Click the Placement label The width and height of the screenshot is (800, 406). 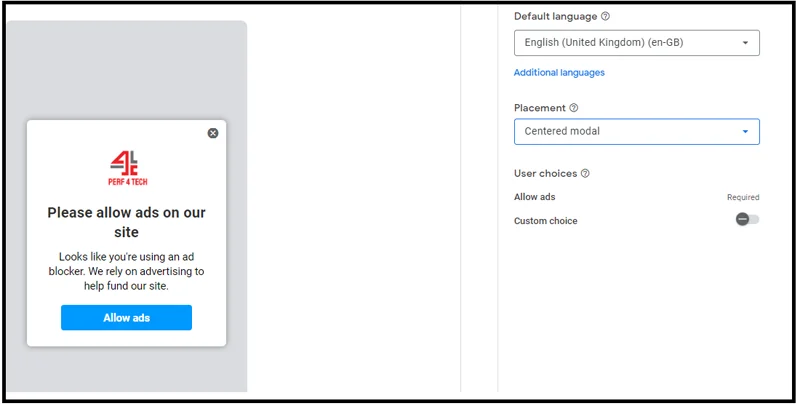pyautogui.click(x=540, y=108)
